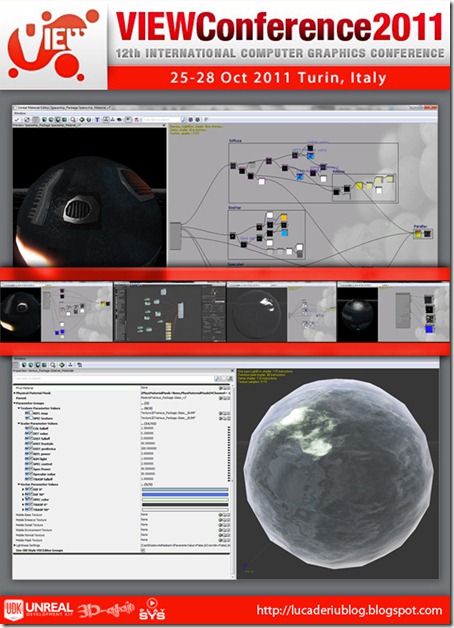This screenshot has height=628, width=454.
Task: Click the 25-28 Oct 2011 Turin, Italy banner text
Action: [x=278, y=77]
